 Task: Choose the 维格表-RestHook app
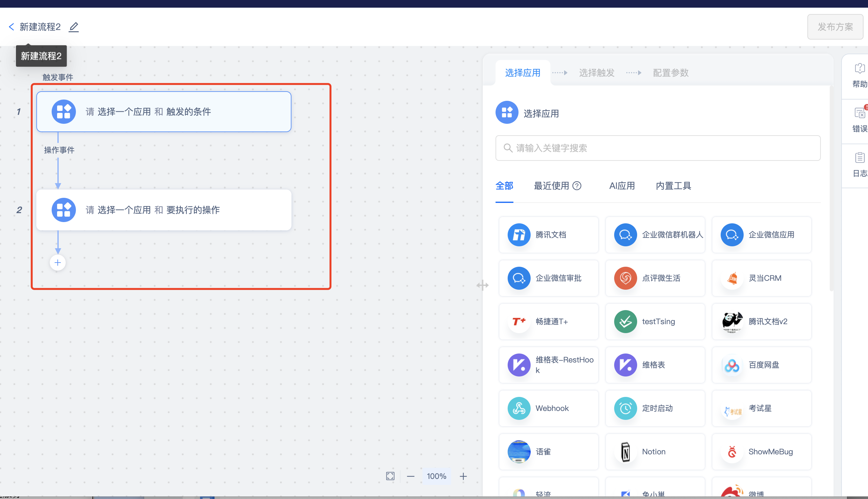[549, 365]
